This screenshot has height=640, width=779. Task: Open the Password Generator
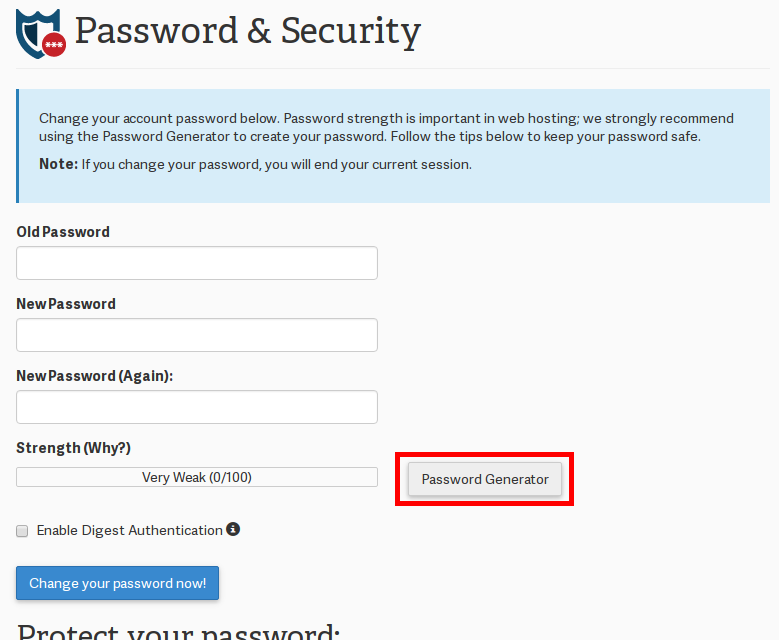485,479
